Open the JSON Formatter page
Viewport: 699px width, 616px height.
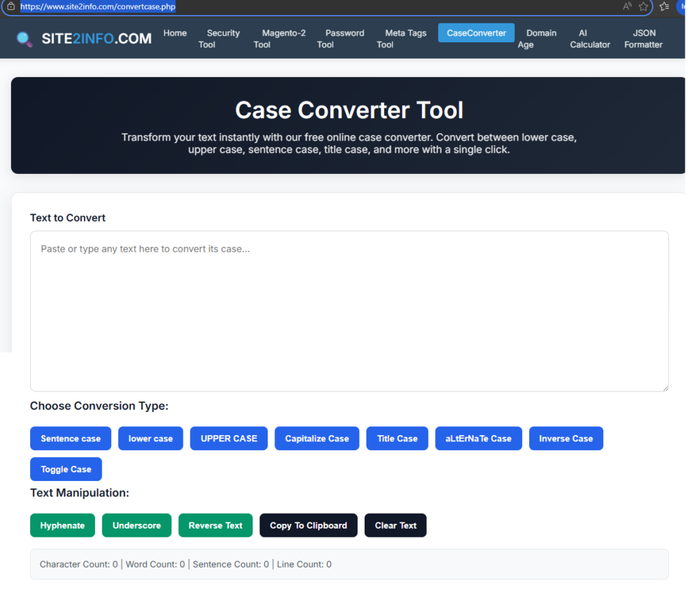click(x=643, y=39)
